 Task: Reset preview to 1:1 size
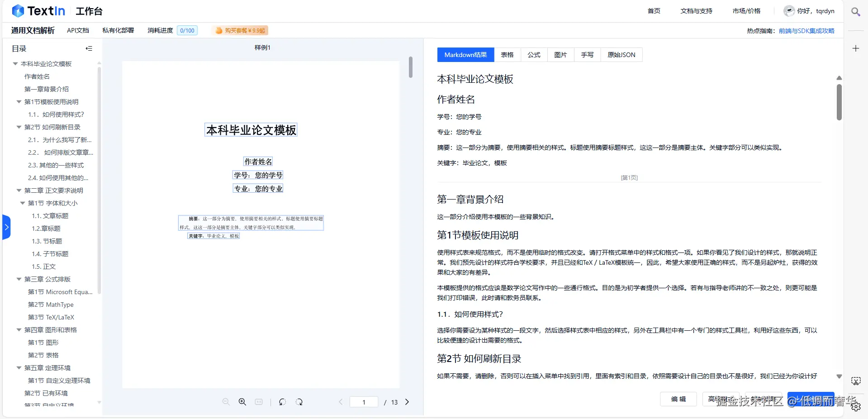click(259, 402)
